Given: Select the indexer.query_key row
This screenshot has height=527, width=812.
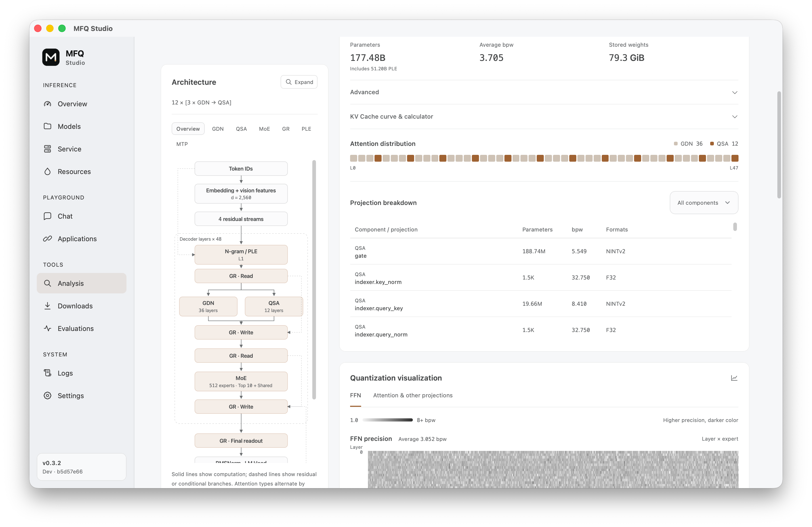Looking at the screenshot, I should tap(540, 304).
